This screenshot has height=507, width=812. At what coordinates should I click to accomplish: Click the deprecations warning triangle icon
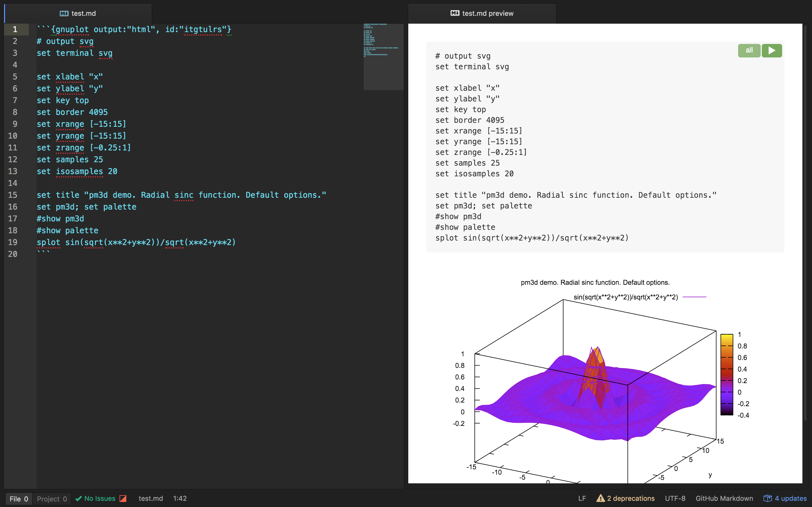point(600,498)
